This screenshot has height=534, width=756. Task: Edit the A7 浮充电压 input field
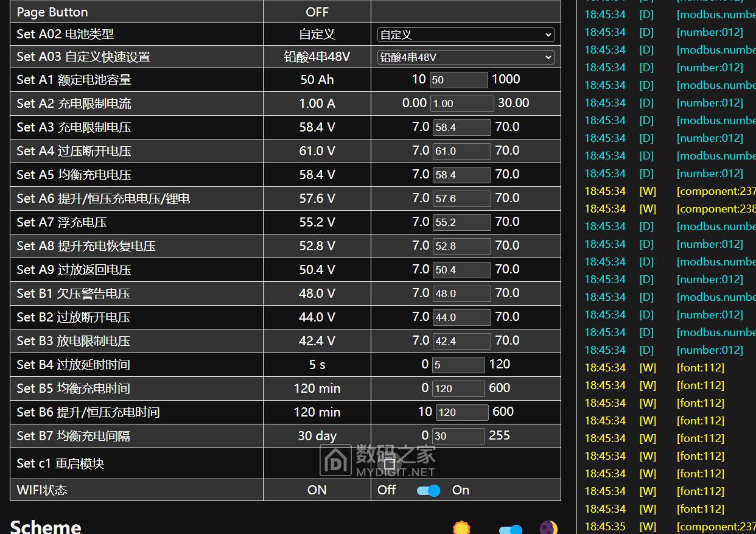461,222
